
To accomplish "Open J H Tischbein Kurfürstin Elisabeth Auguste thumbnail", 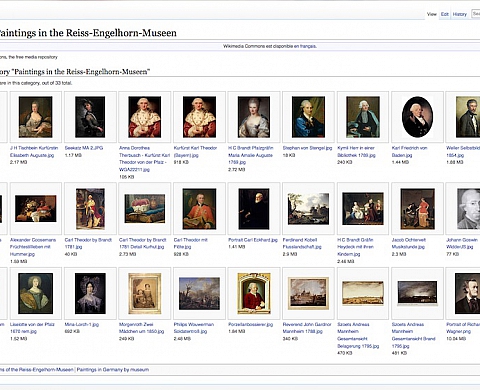I will (x=36, y=117).
